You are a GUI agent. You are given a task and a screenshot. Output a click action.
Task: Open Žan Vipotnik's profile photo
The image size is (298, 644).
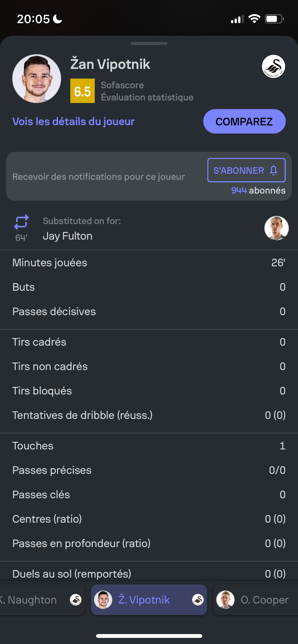[x=37, y=79]
